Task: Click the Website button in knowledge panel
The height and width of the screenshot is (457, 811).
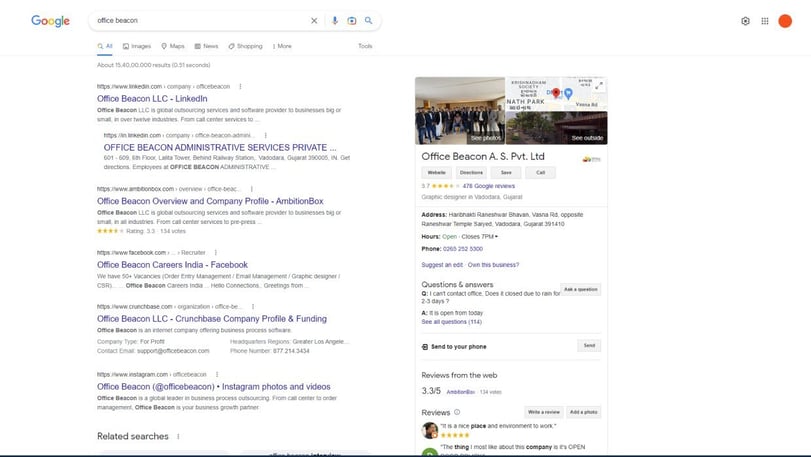Action: pos(437,173)
